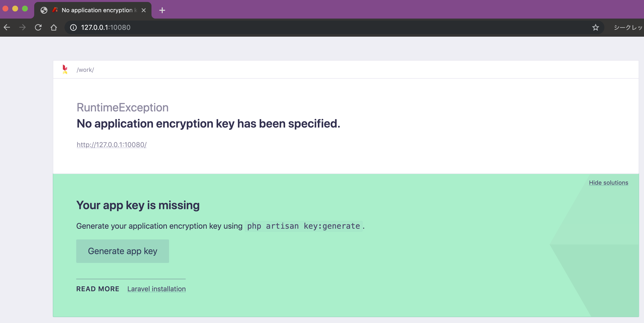Select the No application encryption tab
Viewport: 644px width, 323px height.
click(97, 10)
